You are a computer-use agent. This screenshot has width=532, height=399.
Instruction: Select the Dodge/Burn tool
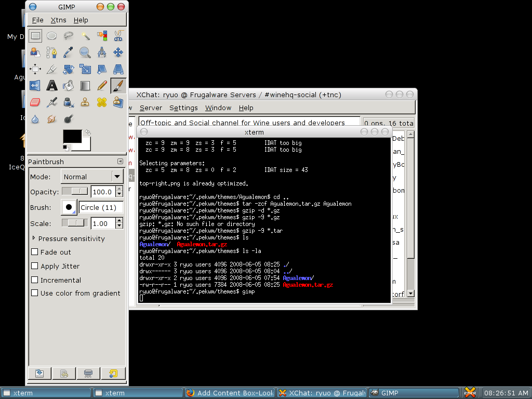click(68, 119)
